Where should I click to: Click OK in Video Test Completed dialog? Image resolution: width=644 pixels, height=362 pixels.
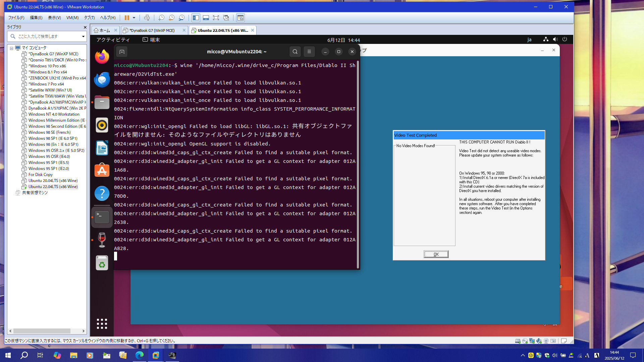pos(436,254)
